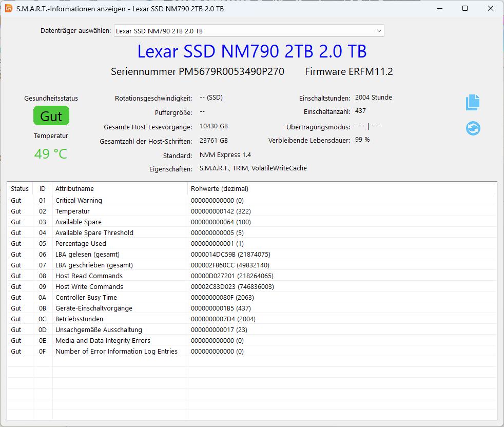Click the app icon in title bar
The height and width of the screenshot is (427, 504).
click(x=9, y=8)
